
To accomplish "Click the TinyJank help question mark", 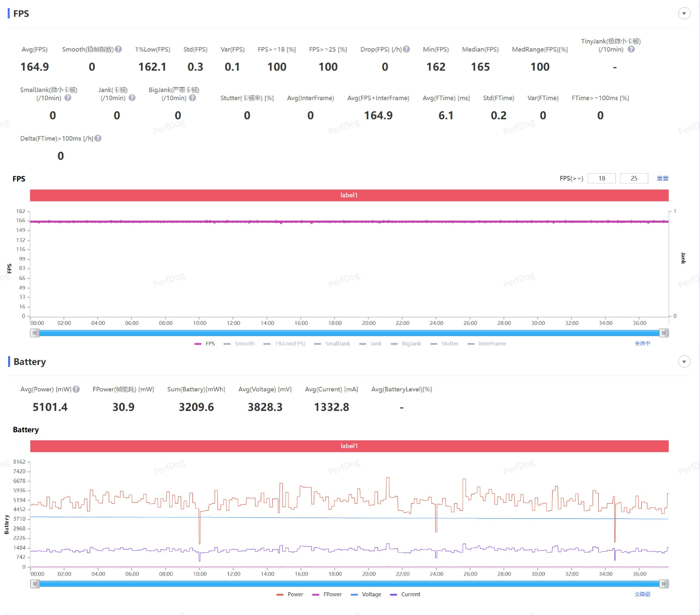I will pyautogui.click(x=631, y=49).
